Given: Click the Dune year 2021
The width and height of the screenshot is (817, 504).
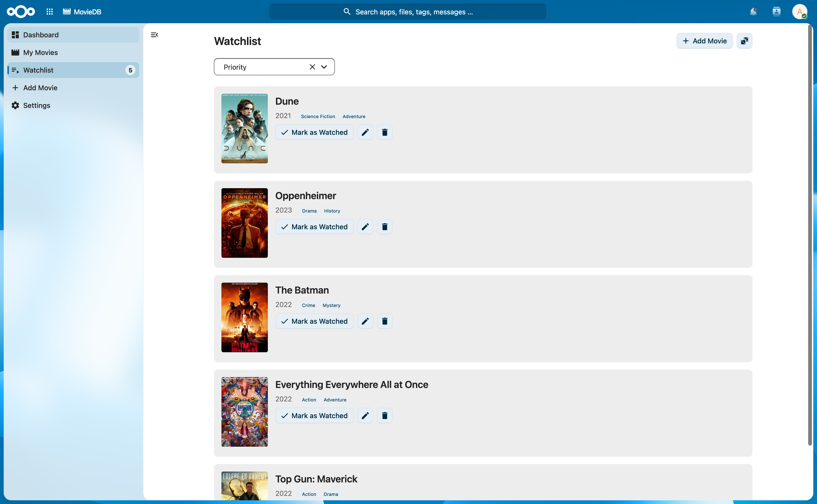Looking at the screenshot, I should [x=283, y=116].
